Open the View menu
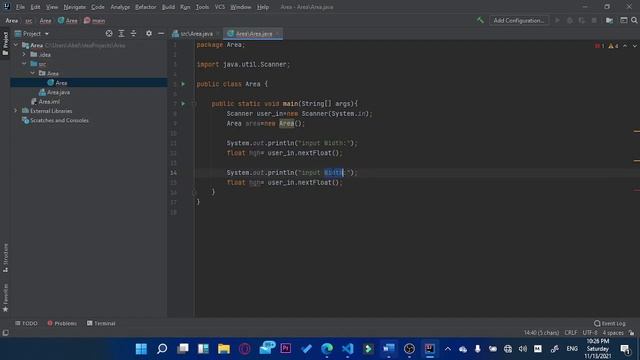640x360 pixels. pos(52,7)
